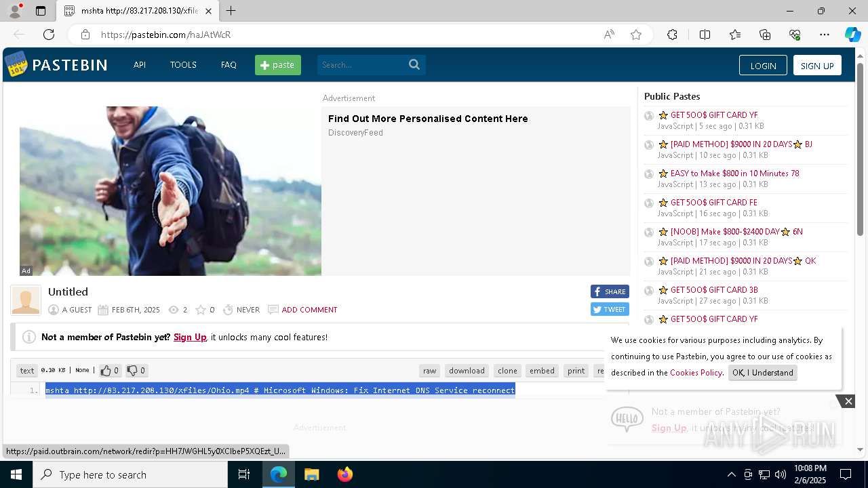Activate the Read aloud icon
868x488 pixels.
609,35
